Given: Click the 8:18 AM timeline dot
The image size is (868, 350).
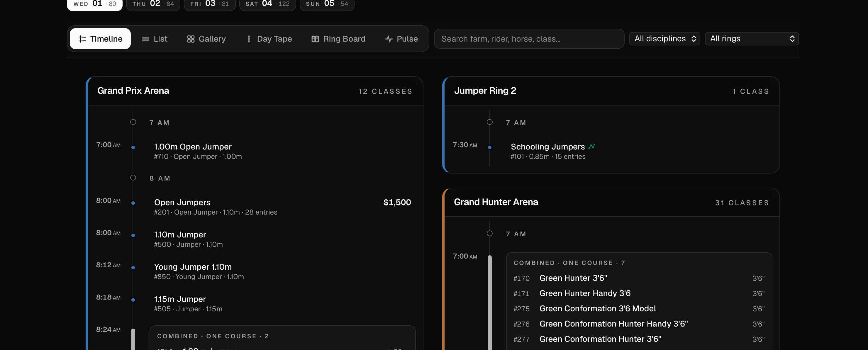Looking at the screenshot, I should (x=133, y=300).
